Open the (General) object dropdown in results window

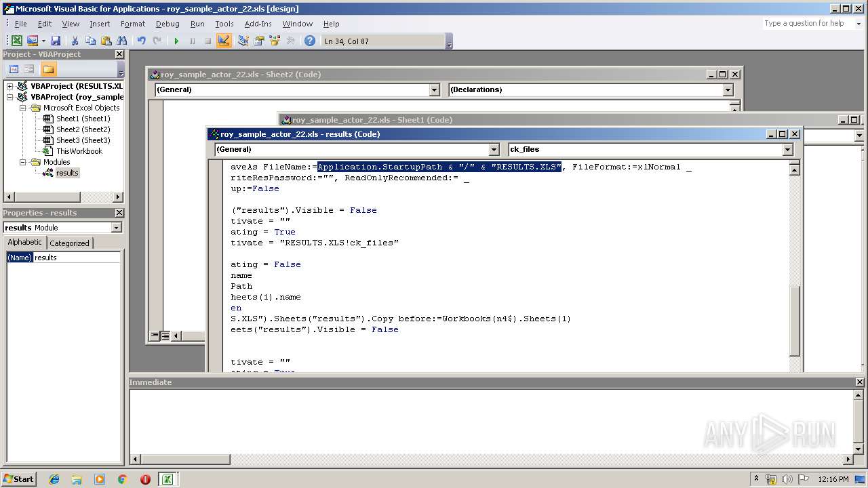494,149
